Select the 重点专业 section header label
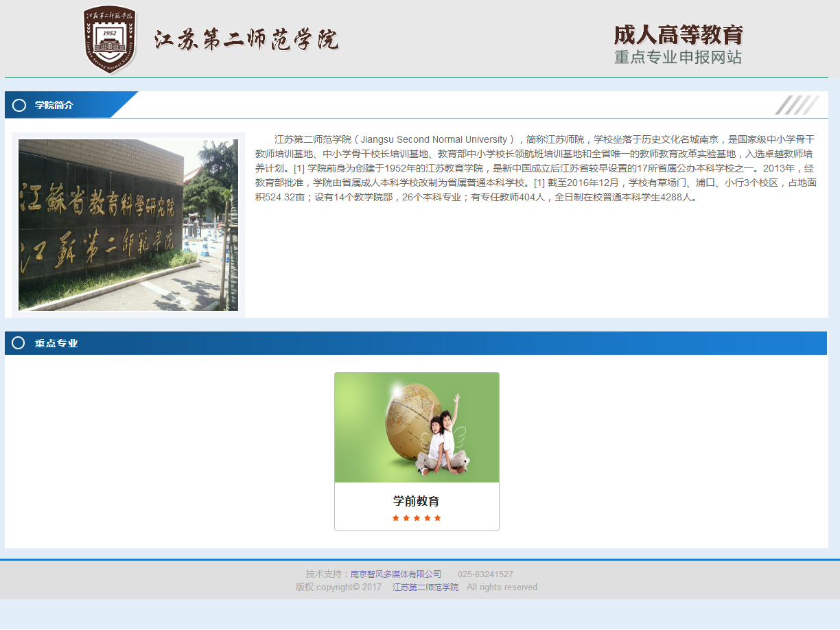This screenshot has width=840, height=630. click(56, 343)
